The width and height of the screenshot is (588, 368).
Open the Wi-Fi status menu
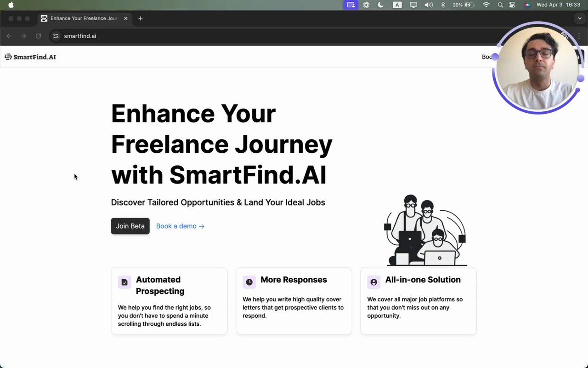tap(486, 5)
